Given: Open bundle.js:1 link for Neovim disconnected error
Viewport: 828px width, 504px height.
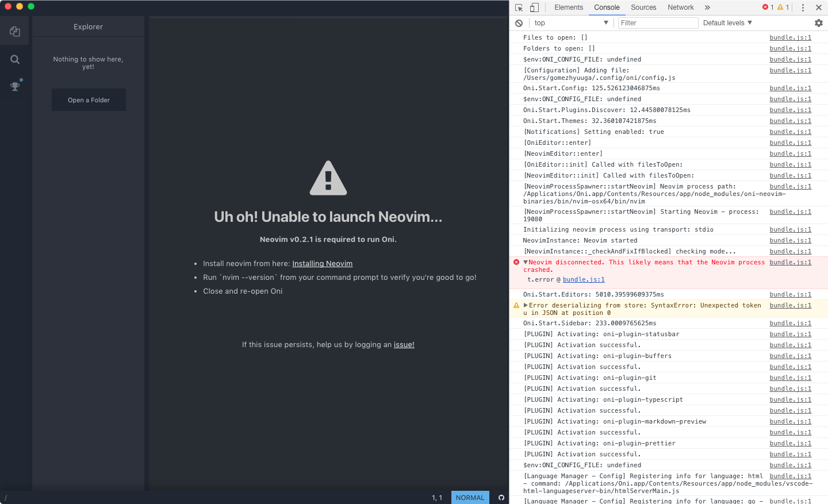Looking at the screenshot, I should pos(791,263).
